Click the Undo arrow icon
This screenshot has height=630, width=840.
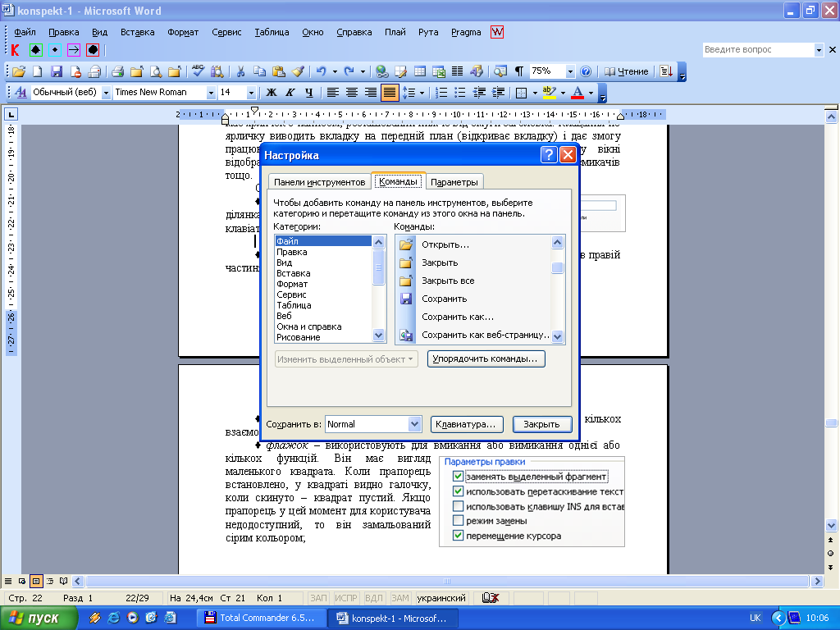point(321,71)
